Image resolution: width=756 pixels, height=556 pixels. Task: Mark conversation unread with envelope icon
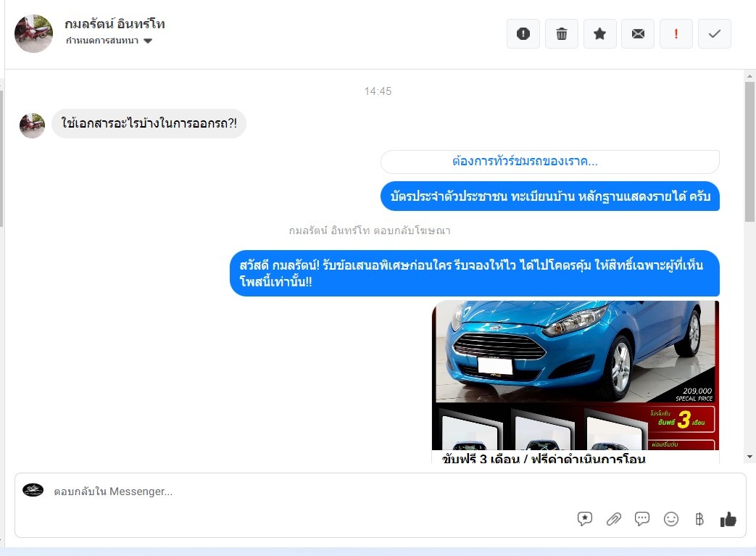point(638,34)
